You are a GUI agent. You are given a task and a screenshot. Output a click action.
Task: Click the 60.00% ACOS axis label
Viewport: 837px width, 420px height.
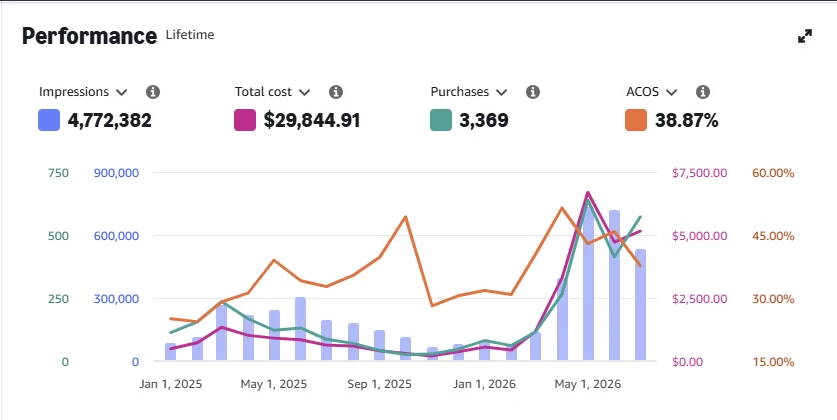tap(773, 173)
